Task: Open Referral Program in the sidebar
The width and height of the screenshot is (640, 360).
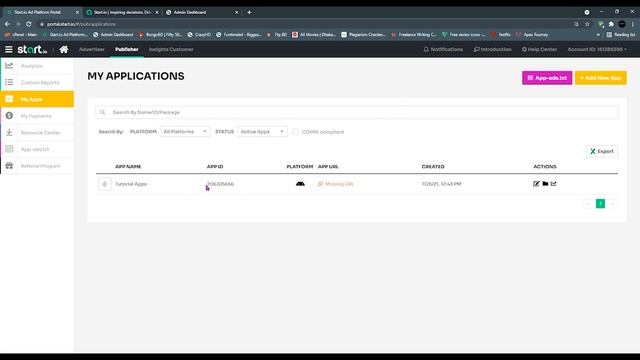Action: (x=37, y=166)
